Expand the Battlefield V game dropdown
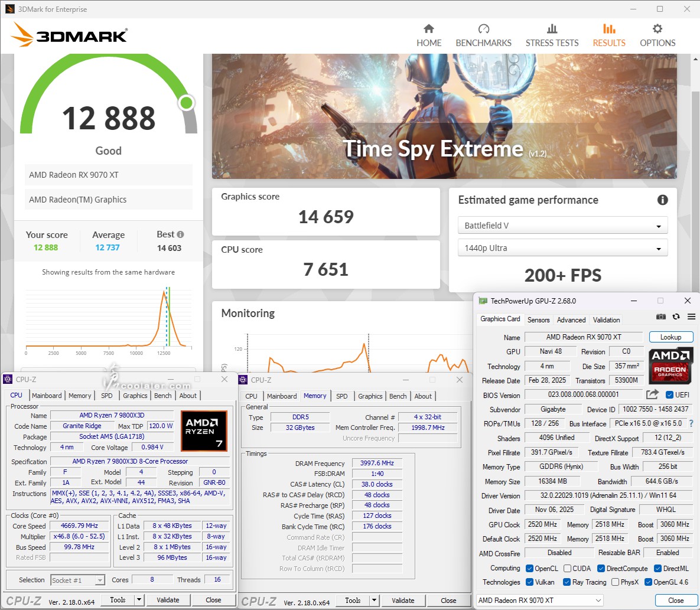Image resolution: width=700 pixels, height=610 pixels. tap(562, 226)
